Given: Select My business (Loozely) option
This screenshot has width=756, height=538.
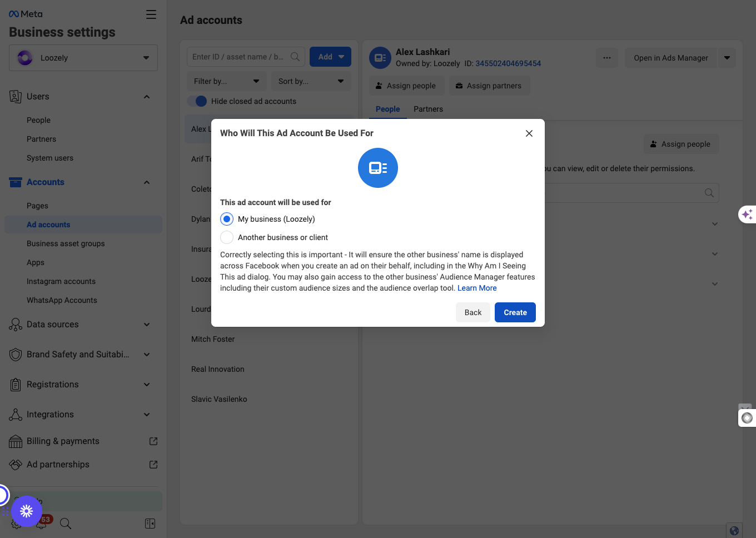Looking at the screenshot, I should 227,219.
